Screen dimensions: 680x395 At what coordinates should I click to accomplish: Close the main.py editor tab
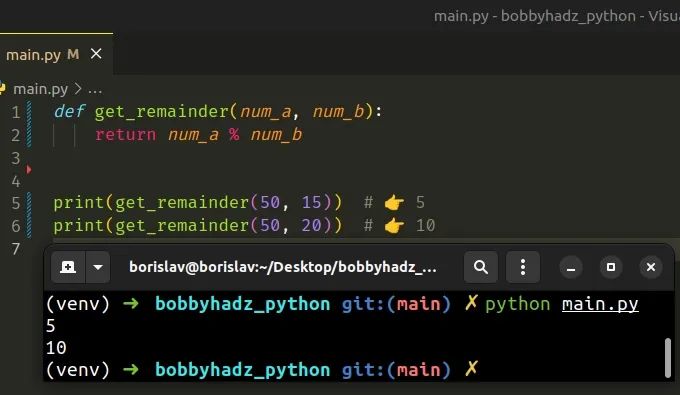(x=96, y=54)
